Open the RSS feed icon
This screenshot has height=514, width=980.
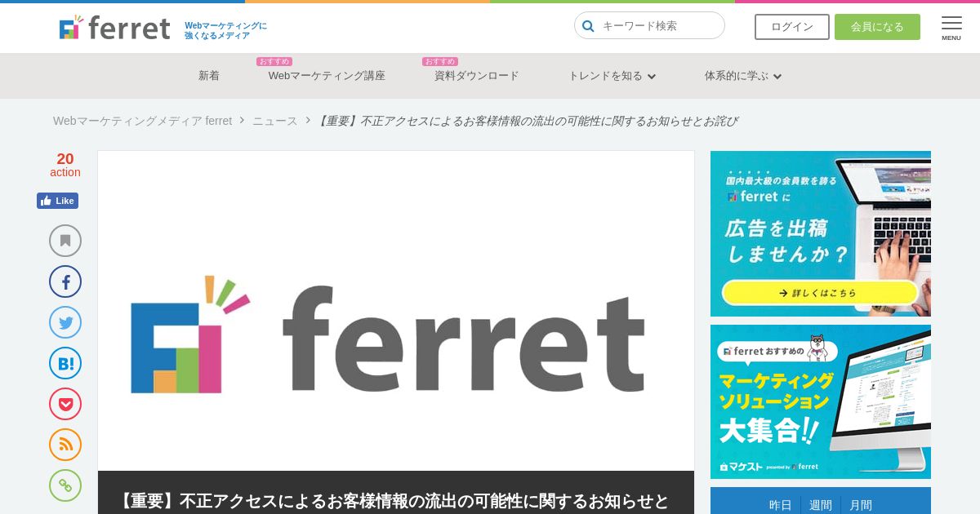(x=65, y=445)
